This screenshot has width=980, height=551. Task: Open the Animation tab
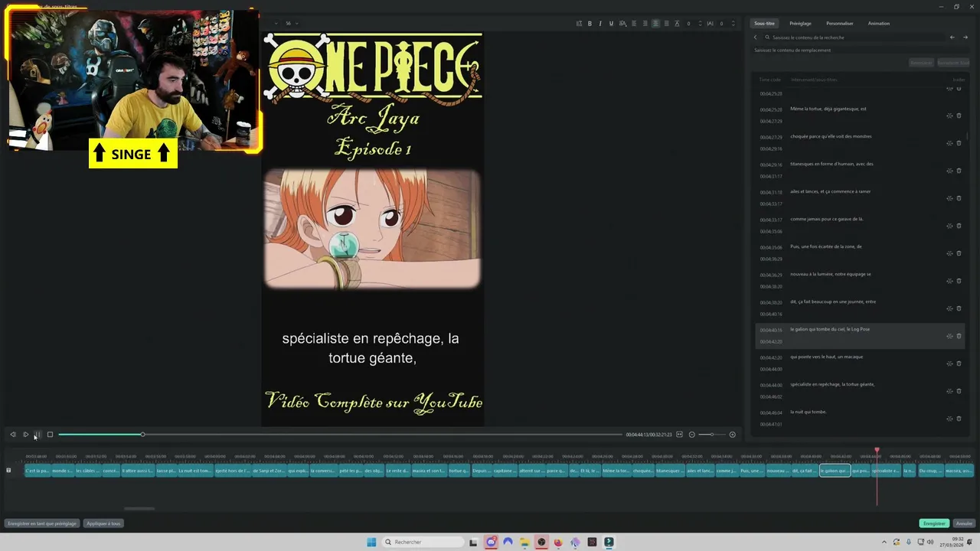point(879,24)
